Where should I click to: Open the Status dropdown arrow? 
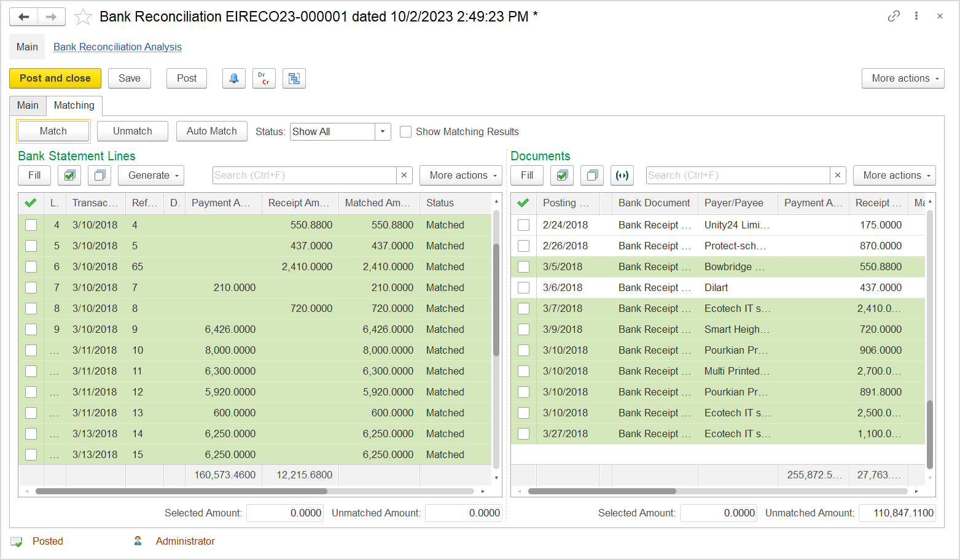383,131
